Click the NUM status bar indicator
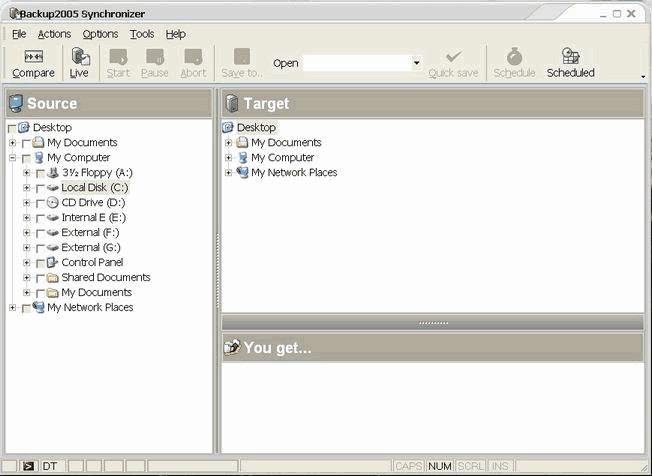Viewport: 652px width, 476px height. (x=440, y=466)
